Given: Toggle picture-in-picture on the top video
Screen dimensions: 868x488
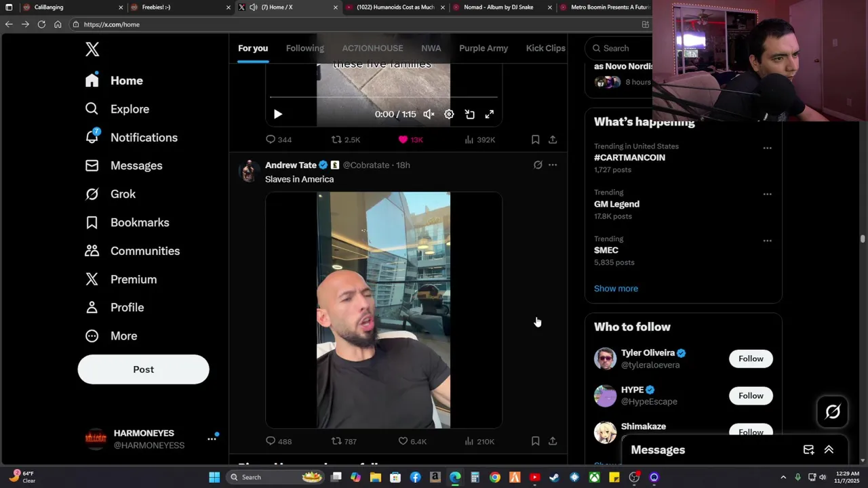Looking at the screenshot, I should [x=469, y=115].
